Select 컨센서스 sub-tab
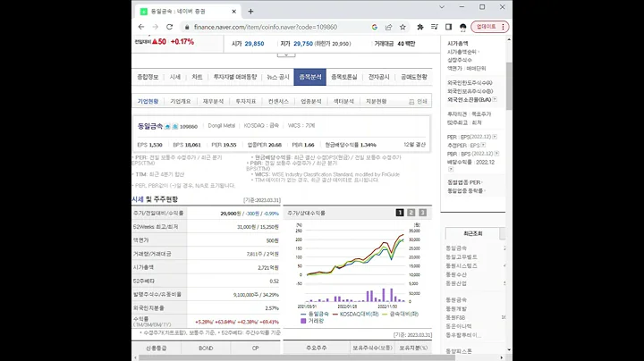Image resolution: width=644 pixels, height=361 pixels. (x=278, y=101)
